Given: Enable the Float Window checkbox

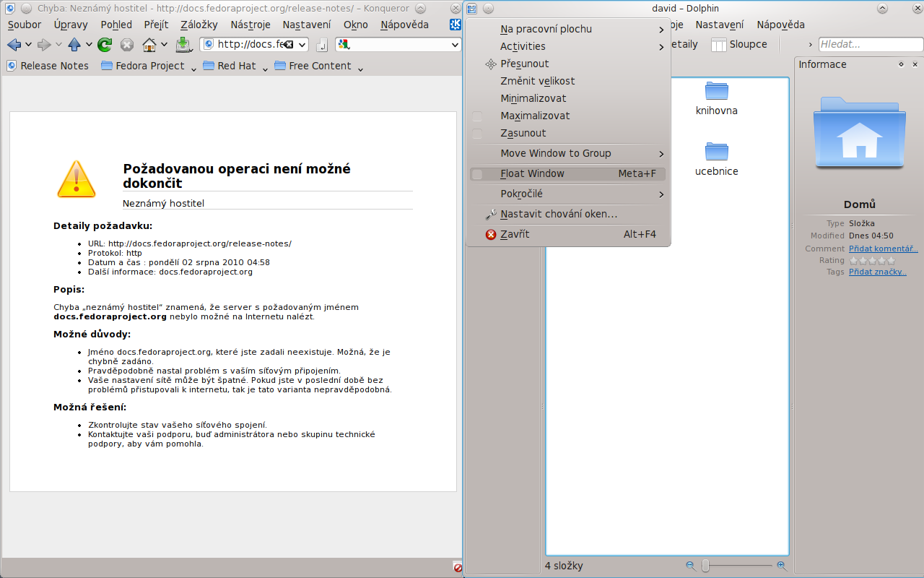Looking at the screenshot, I should [477, 173].
